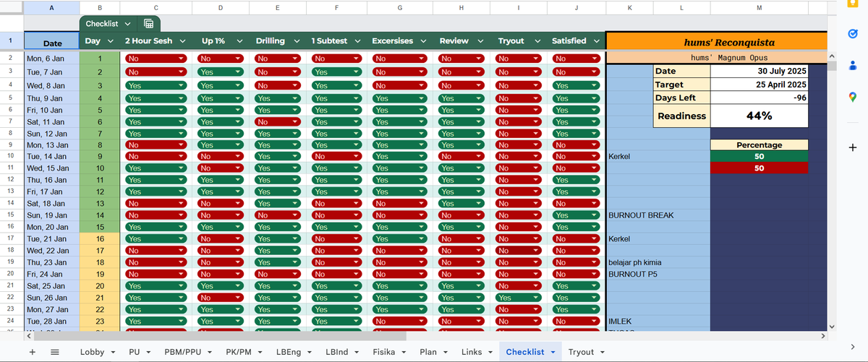
Task: Select the green Percentage 50 cell
Action: click(x=759, y=156)
